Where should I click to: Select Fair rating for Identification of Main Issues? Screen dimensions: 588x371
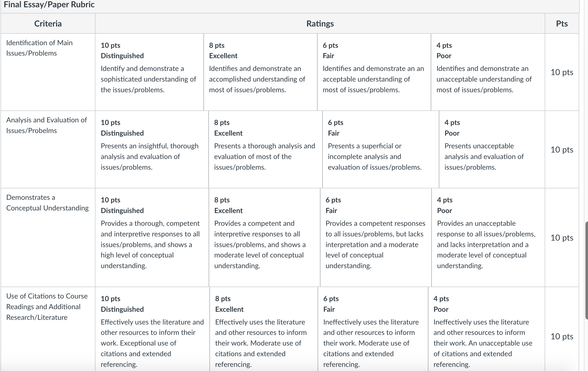point(374,72)
